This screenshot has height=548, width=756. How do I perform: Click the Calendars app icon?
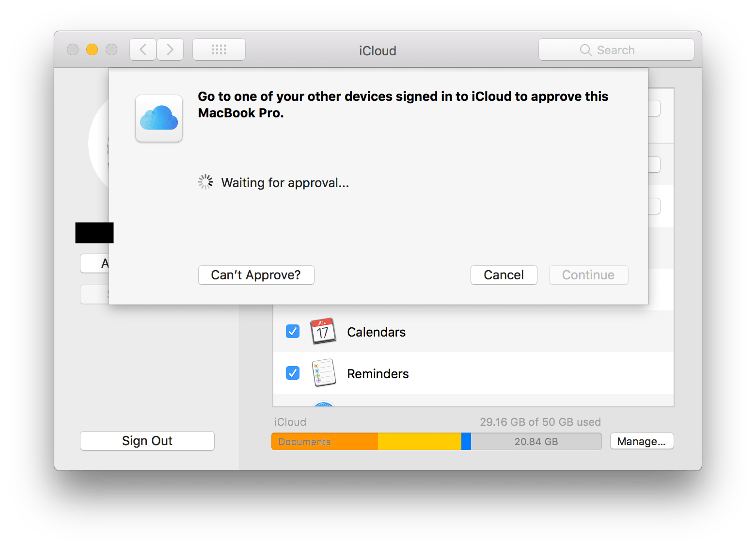pyautogui.click(x=323, y=331)
